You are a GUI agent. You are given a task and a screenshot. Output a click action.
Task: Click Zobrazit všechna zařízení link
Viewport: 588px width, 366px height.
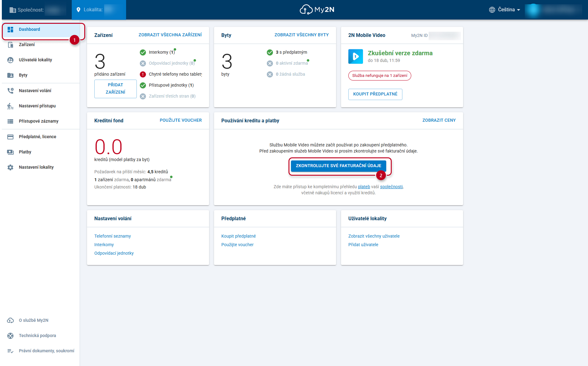tap(170, 35)
